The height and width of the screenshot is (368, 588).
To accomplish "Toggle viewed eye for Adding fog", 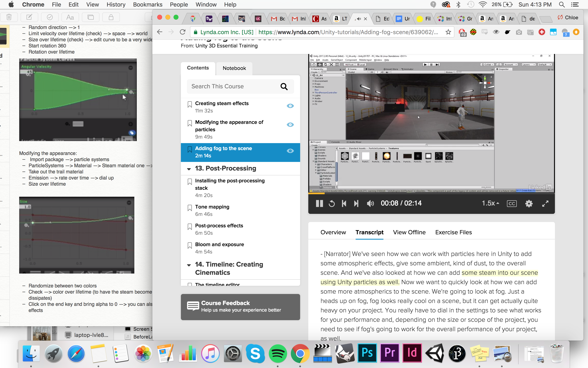I will click(290, 151).
